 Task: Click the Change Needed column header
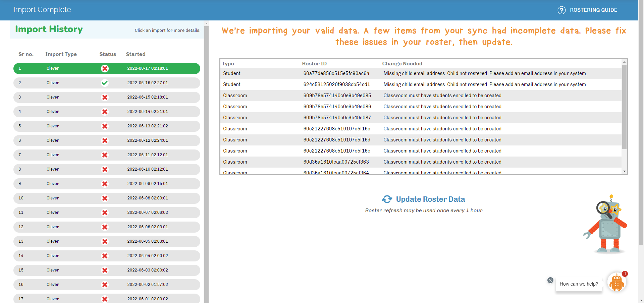pos(402,64)
